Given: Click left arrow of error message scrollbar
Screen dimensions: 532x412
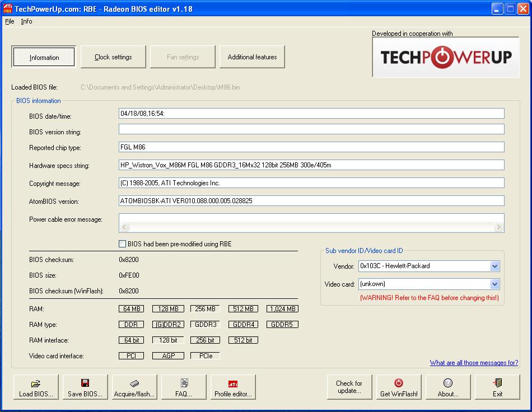Looking at the screenshot, I should click(x=124, y=227).
